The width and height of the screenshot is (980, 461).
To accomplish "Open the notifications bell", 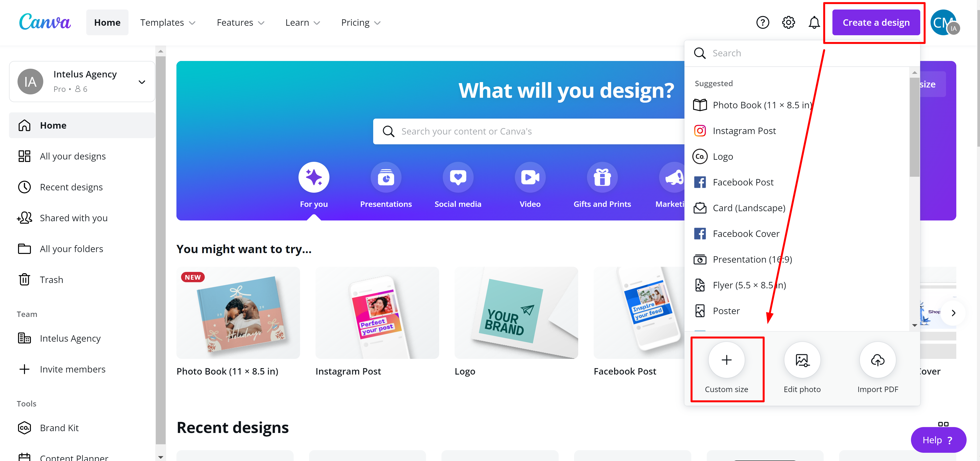I will click(814, 22).
